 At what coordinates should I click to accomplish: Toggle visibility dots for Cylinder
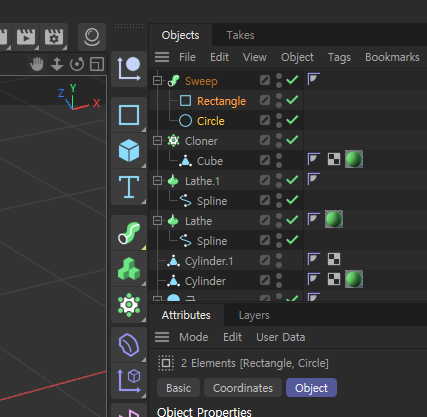pos(279,281)
